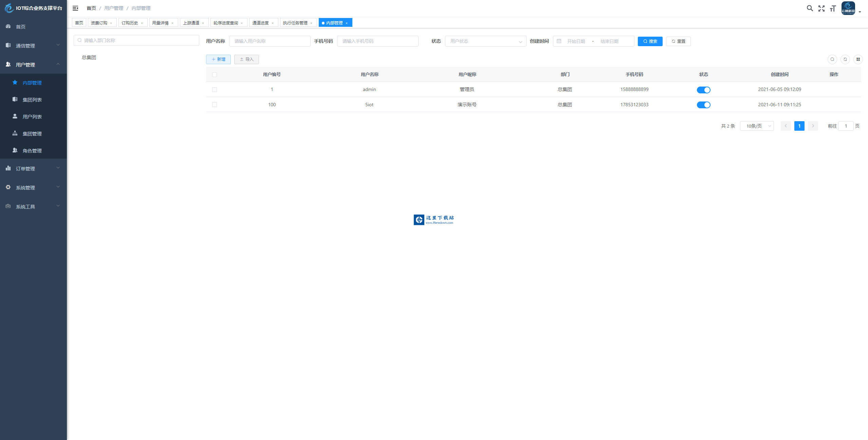The width and height of the screenshot is (868, 440).
Task: Toggle status switch for user 5iot
Action: point(703,105)
